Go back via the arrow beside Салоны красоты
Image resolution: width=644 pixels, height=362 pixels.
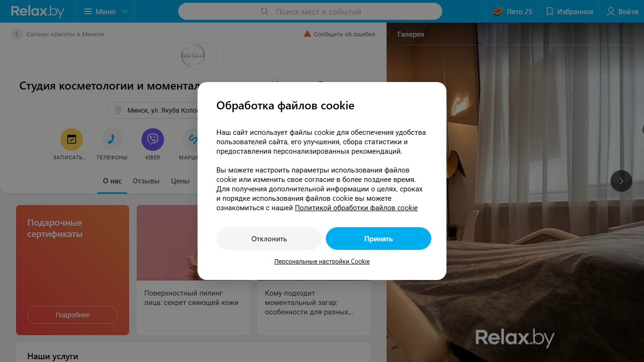17,34
